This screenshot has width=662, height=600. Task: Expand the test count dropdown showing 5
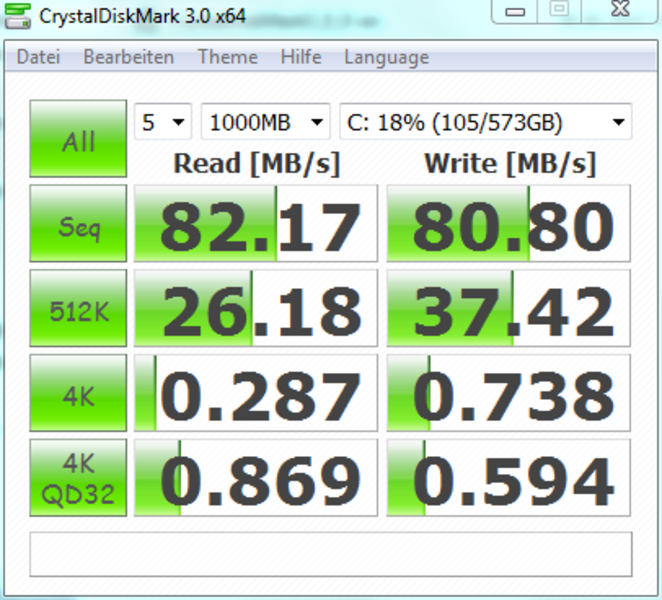pos(163,122)
